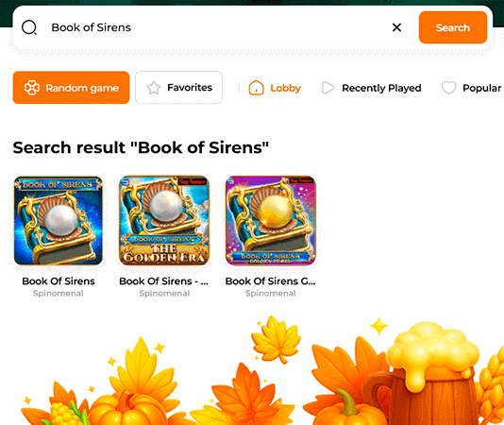Viewport: 504px width, 425px height.
Task: Click Spinomenal under the Golden Era game
Action: (x=164, y=294)
